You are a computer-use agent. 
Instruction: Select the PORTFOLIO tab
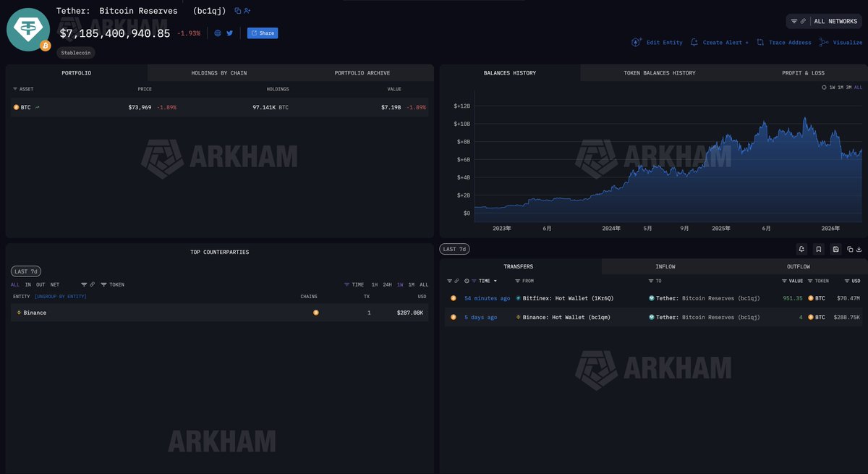coord(77,73)
